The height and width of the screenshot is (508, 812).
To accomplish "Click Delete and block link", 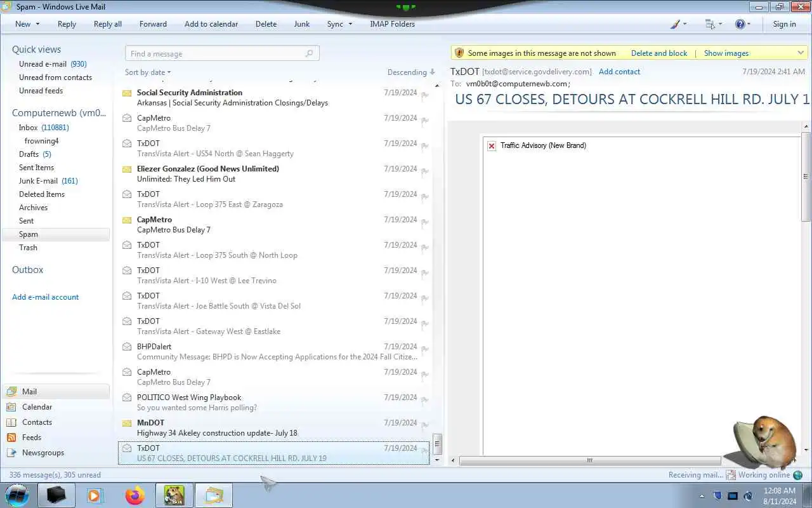I will [659, 53].
